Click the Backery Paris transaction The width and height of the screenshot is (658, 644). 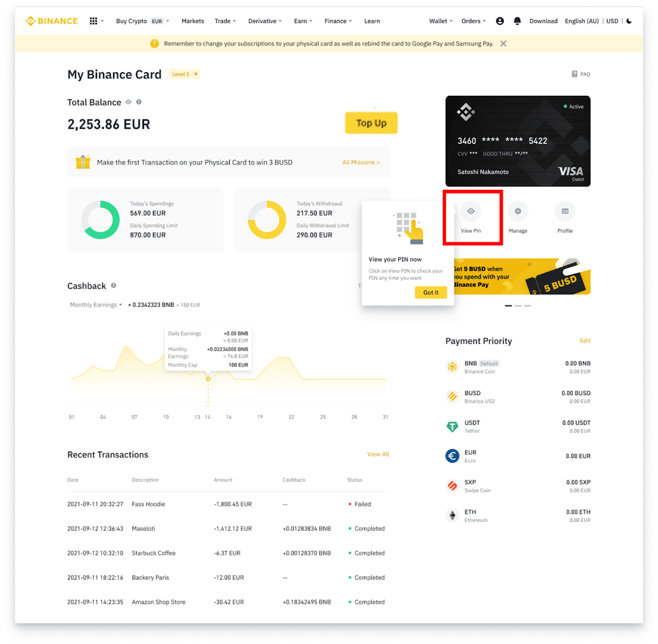[229, 578]
